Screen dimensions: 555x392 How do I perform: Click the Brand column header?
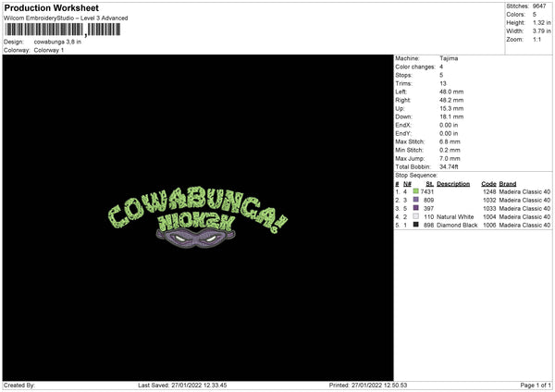coord(508,184)
